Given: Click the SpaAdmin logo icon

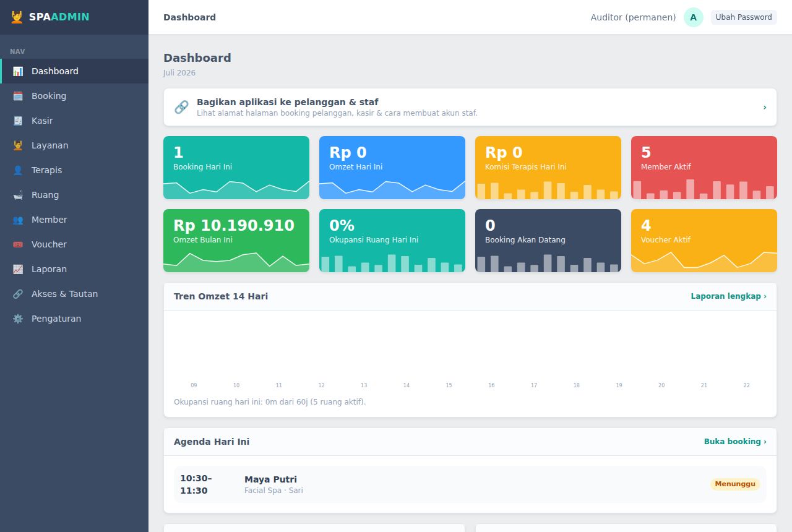Looking at the screenshot, I should [x=17, y=17].
